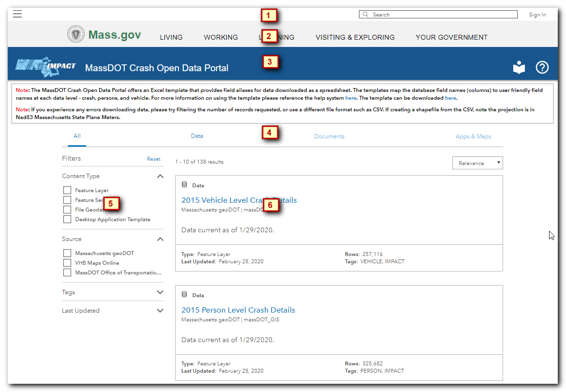Viewport: 566px width, 392px height.
Task: Open the YOUR GOVERNMENT menu
Action: tap(451, 38)
